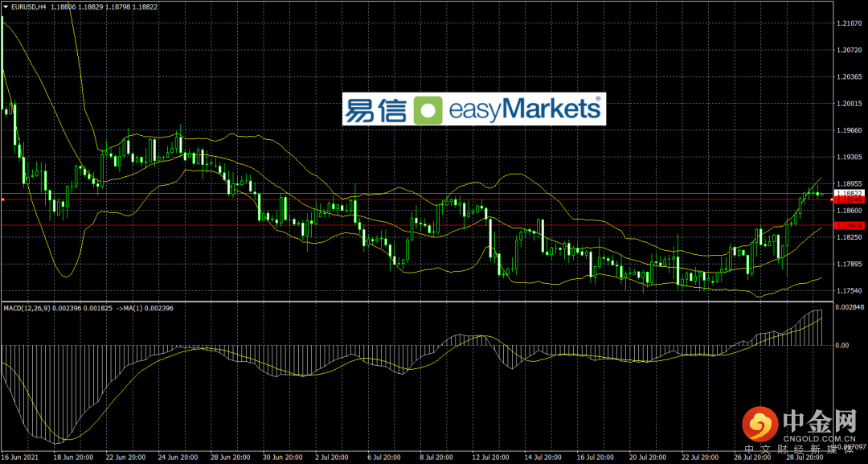Click the 16 Jun 2021 date label
This screenshot has height=464, width=868.
20,458
